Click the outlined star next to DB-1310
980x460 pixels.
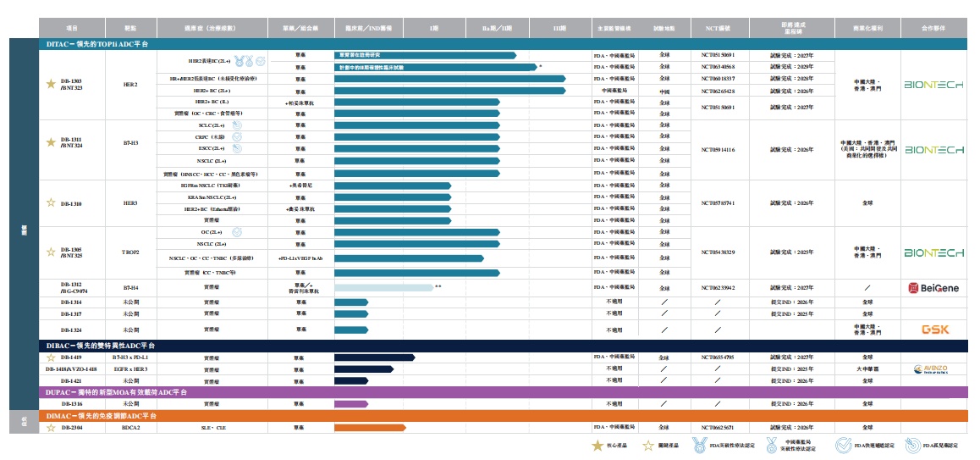(51, 202)
